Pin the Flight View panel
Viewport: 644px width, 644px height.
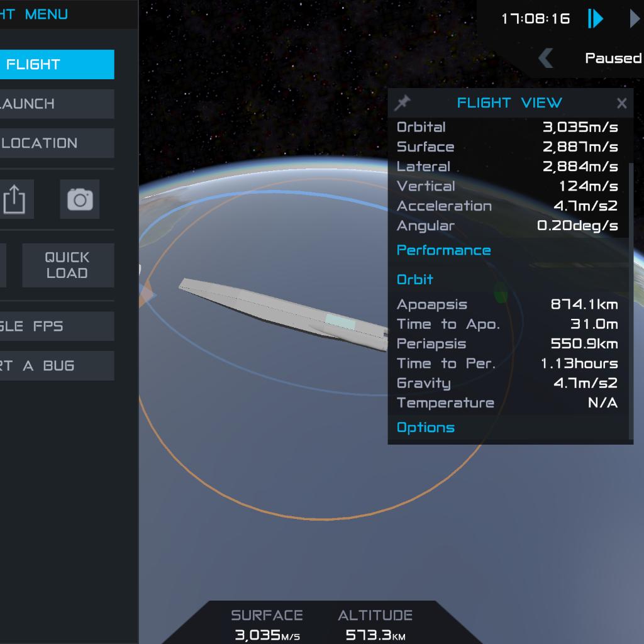402,103
